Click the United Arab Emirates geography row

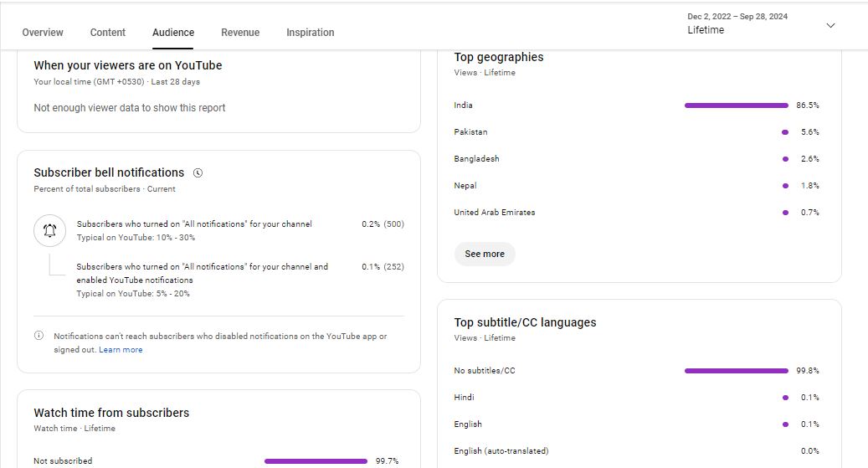tap(494, 213)
